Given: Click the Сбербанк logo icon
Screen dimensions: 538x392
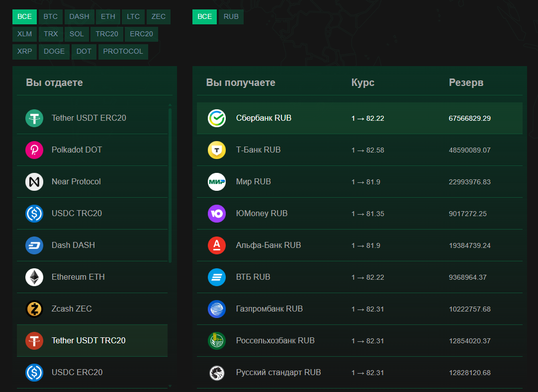Looking at the screenshot, I should pos(217,118).
